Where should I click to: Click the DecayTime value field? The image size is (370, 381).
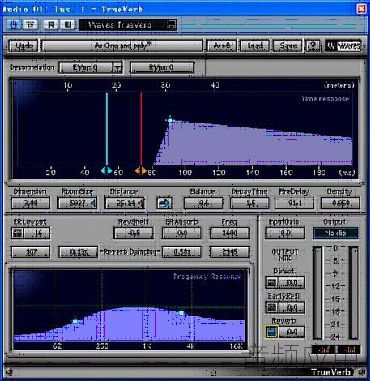tap(249, 203)
